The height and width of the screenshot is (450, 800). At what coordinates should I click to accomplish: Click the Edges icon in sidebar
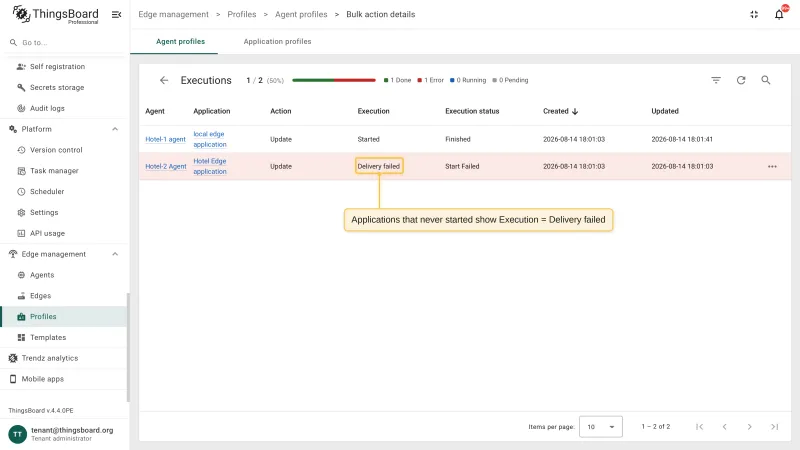click(21, 296)
